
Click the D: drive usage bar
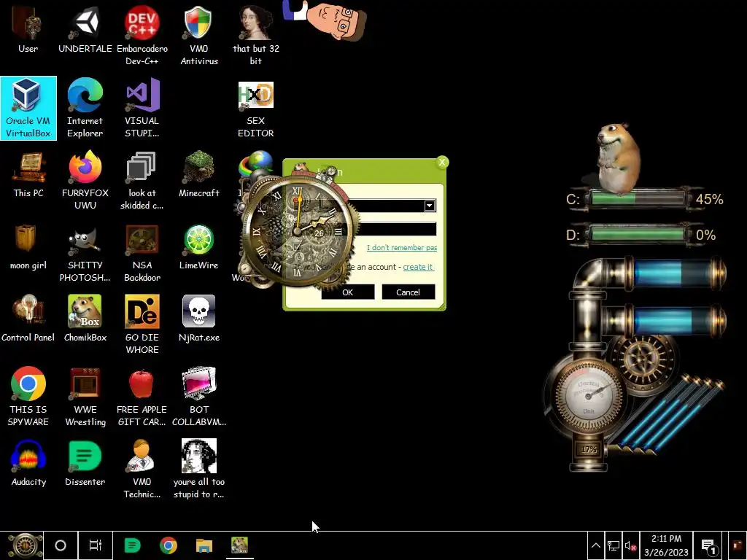click(638, 234)
